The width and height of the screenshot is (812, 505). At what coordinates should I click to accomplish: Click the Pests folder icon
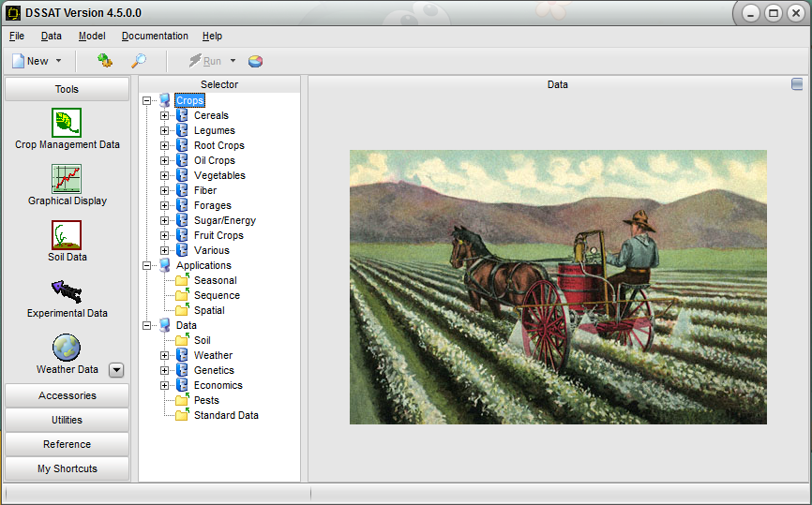pyautogui.click(x=182, y=400)
